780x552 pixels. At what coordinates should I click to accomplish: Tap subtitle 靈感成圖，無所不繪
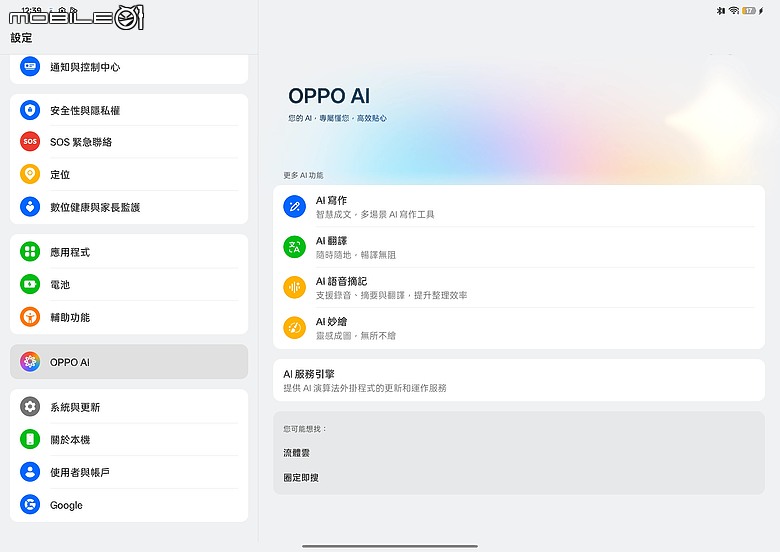click(356, 336)
